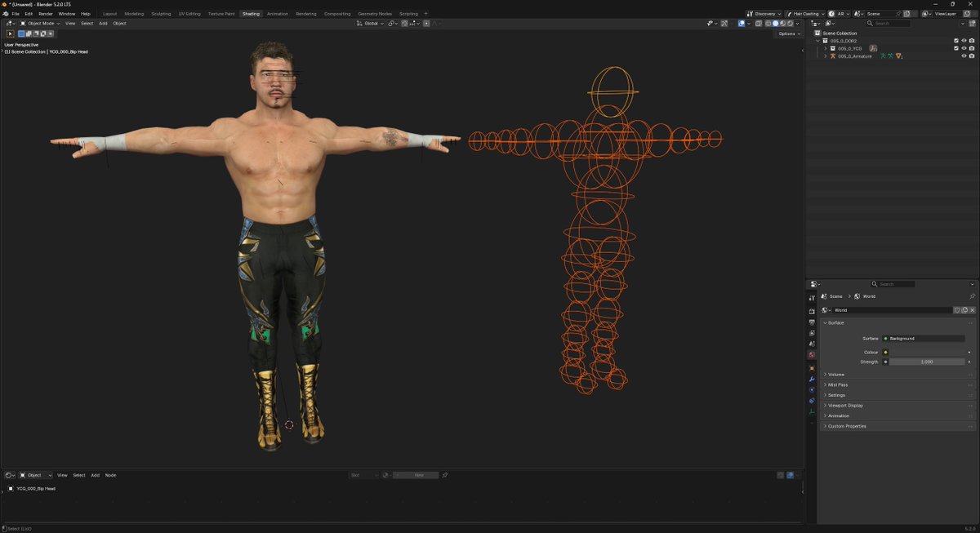This screenshot has height=533, width=980.
Task: Select Wireframe viewport shading
Action: [x=767, y=24]
